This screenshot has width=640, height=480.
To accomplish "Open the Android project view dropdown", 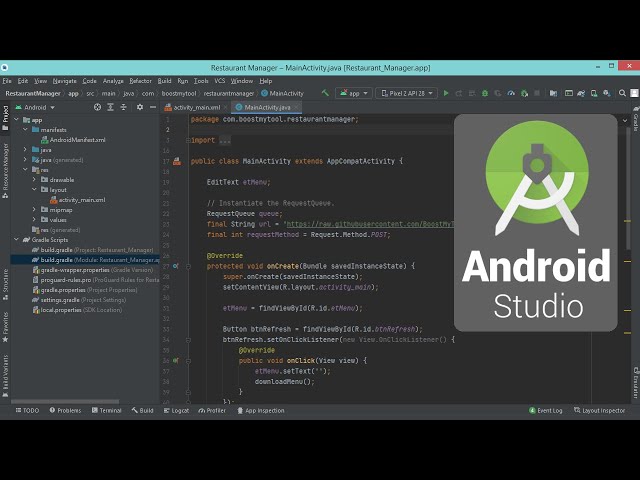I will click(35, 107).
